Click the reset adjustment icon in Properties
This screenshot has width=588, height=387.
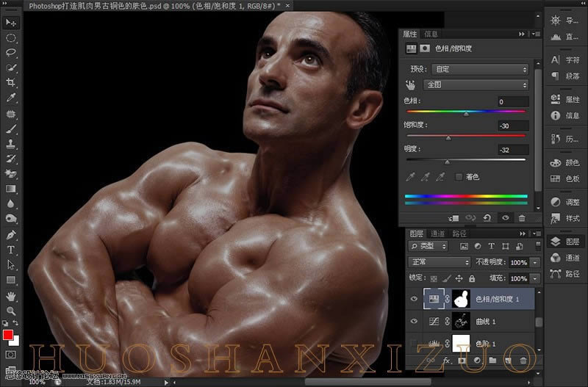(x=487, y=218)
